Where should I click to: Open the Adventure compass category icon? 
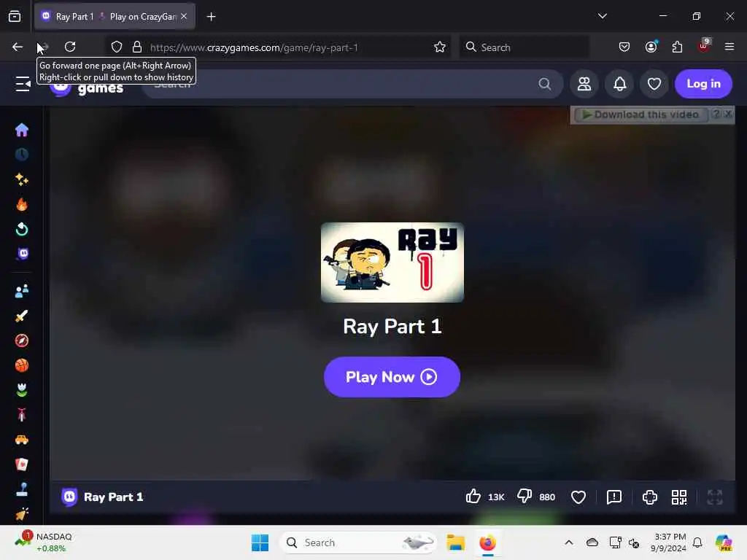click(22, 341)
